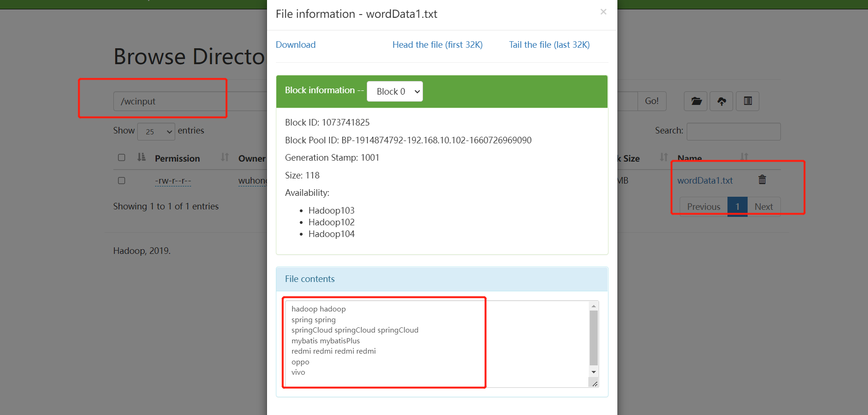Delete wordData1.txt with trash icon
This screenshot has width=868, height=415.
[762, 180]
